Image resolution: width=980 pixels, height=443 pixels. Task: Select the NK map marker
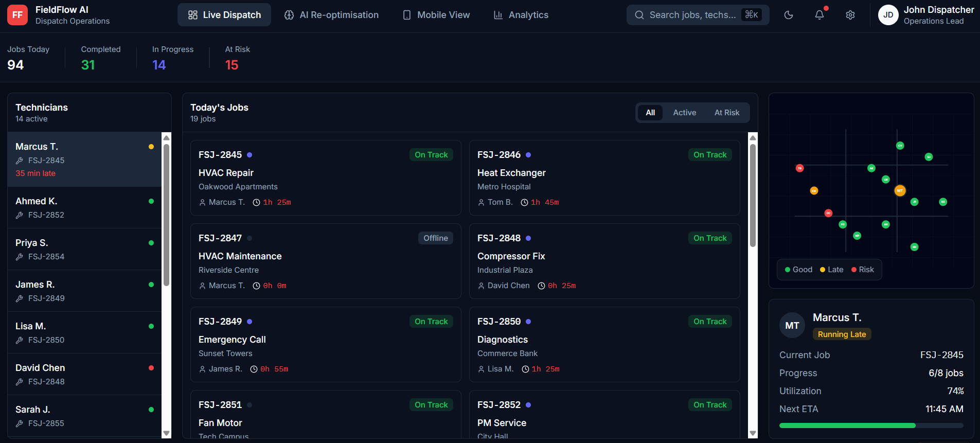(914, 247)
